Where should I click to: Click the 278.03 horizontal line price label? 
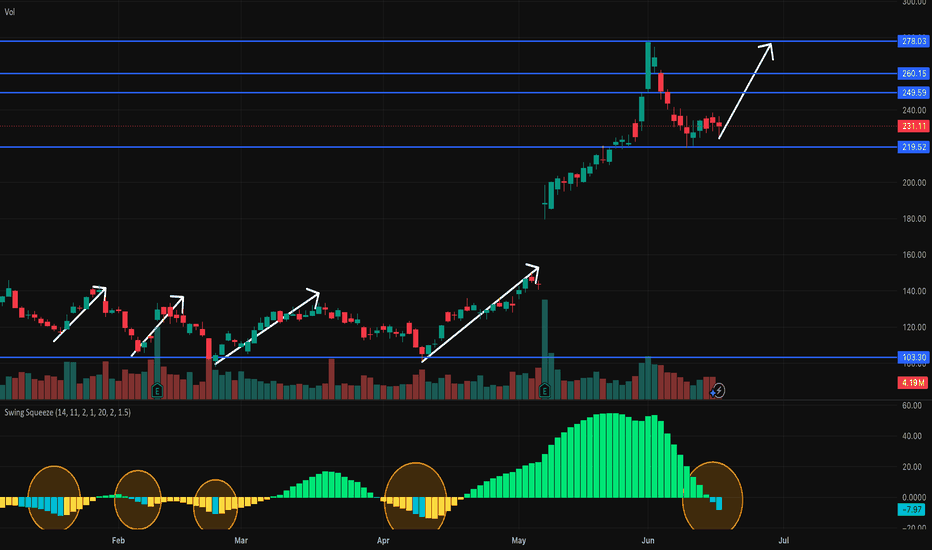coord(914,41)
